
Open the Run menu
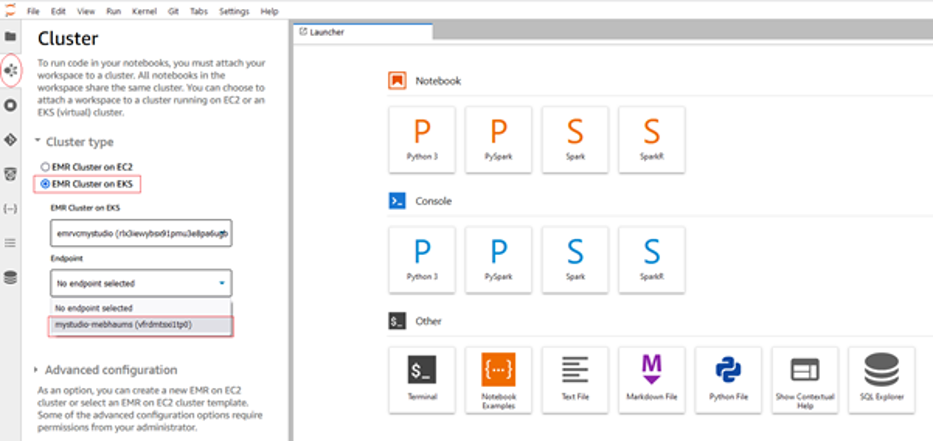tap(114, 11)
